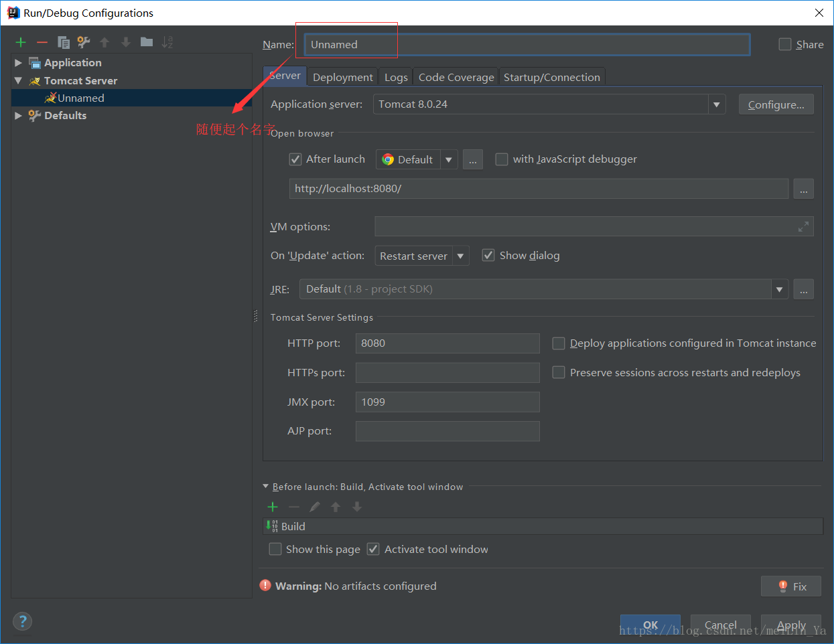Viewport: 834px width, 644px height.
Task: Click the Cancel button
Action: pos(721,625)
